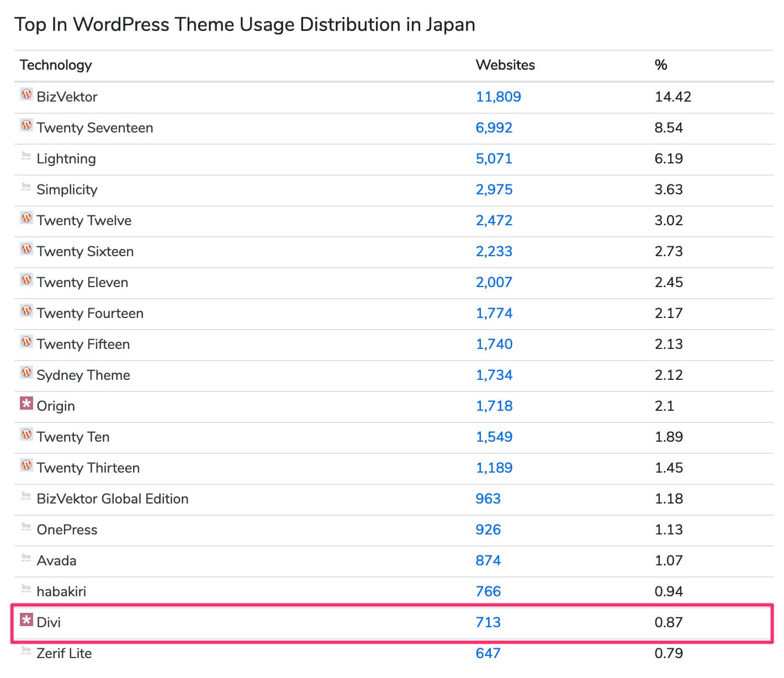Select the Zerif Lite theme name
The height and width of the screenshot is (678, 784).
click(64, 653)
